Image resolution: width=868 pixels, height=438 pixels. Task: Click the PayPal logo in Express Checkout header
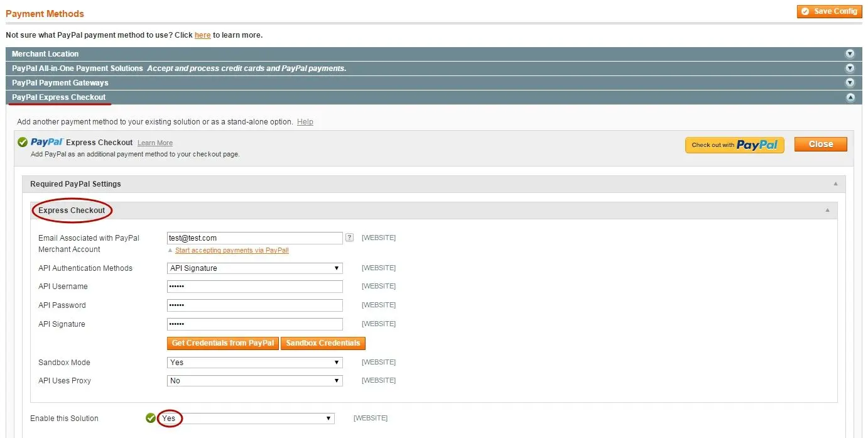coord(46,143)
